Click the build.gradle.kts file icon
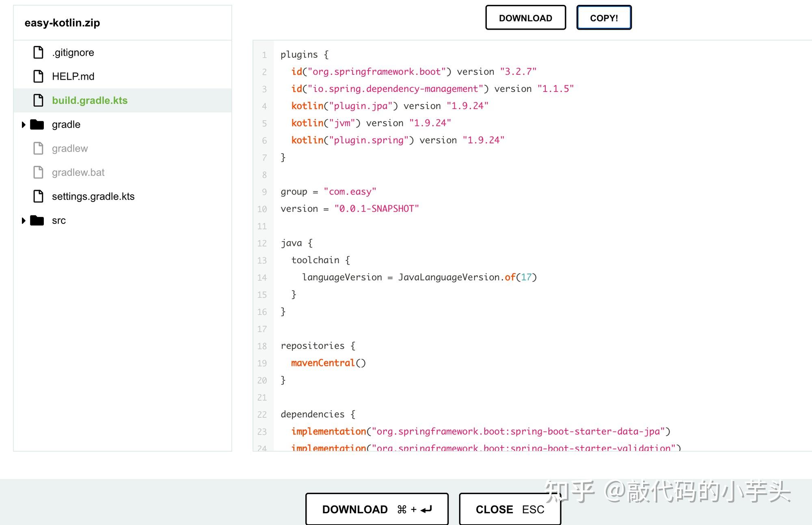The width and height of the screenshot is (812, 525). [x=38, y=100]
